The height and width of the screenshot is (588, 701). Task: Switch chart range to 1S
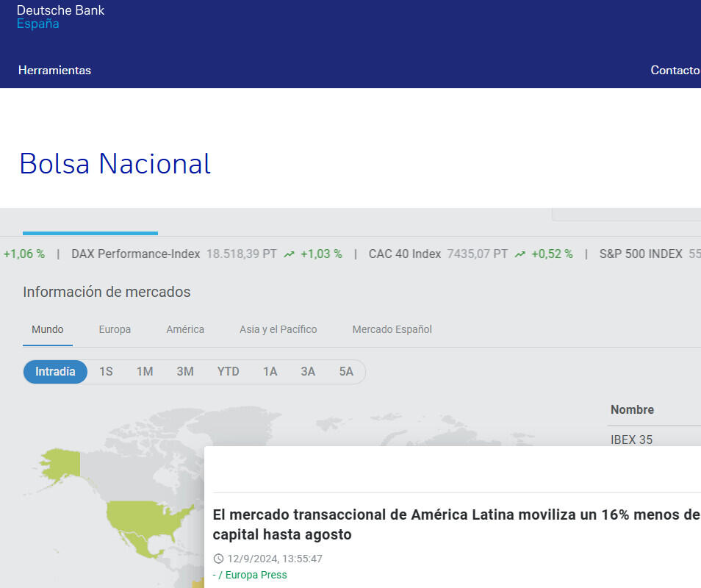pos(106,372)
